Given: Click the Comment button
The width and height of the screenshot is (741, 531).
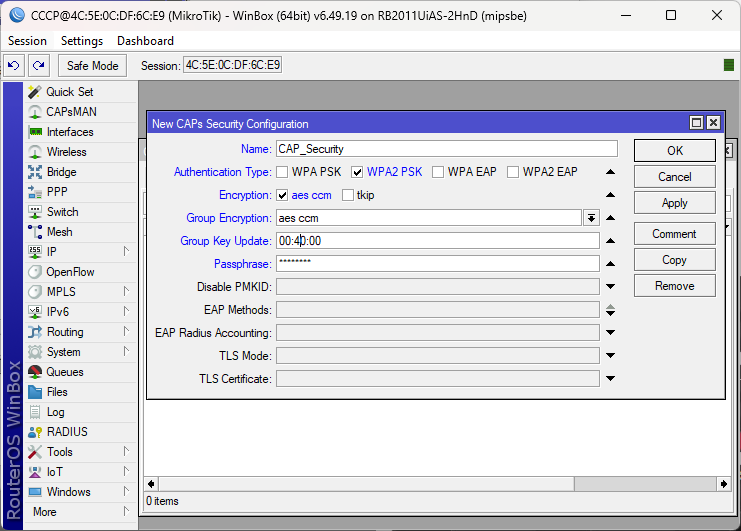Looking at the screenshot, I should click(x=674, y=234).
